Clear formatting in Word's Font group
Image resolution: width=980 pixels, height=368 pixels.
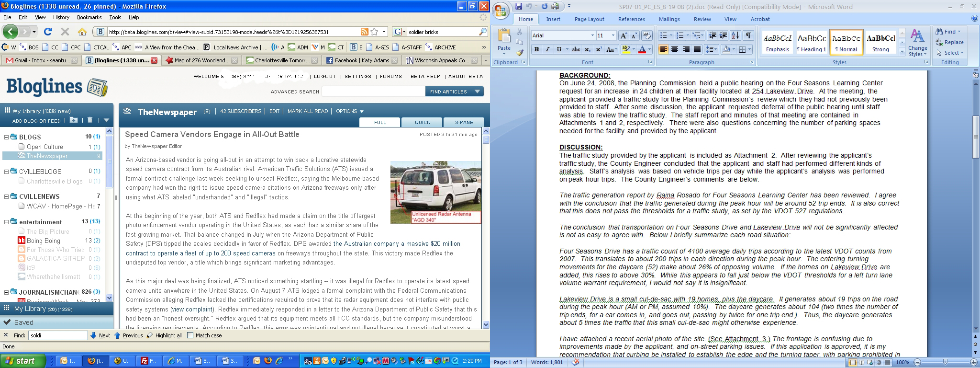pos(647,35)
